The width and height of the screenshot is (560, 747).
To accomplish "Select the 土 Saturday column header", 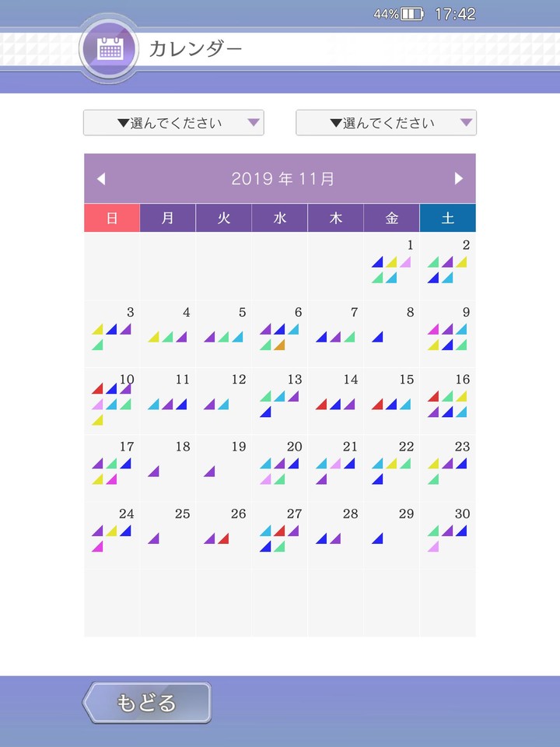I will tap(448, 218).
